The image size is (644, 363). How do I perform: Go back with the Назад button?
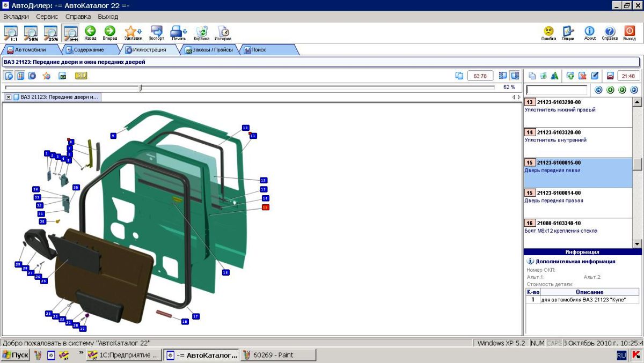coord(90,33)
